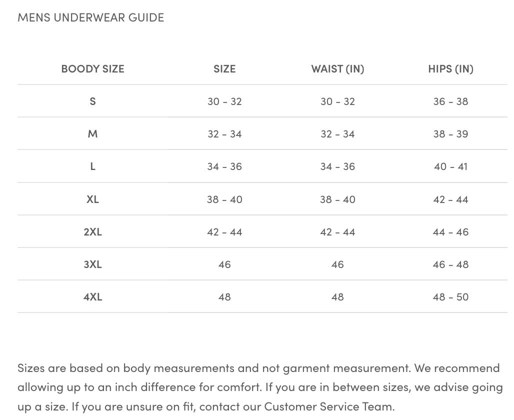Image resolution: width=514 pixels, height=420 pixels.
Task: Select the M size row label
Action: click(x=93, y=134)
